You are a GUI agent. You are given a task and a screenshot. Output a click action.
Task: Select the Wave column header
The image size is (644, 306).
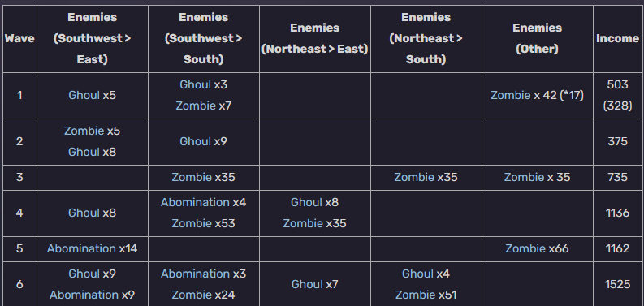pyautogui.click(x=19, y=39)
